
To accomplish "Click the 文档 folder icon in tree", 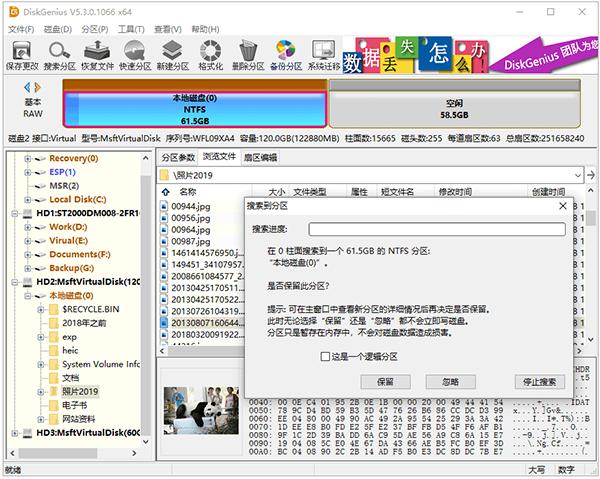I will [x=54, y=378].
